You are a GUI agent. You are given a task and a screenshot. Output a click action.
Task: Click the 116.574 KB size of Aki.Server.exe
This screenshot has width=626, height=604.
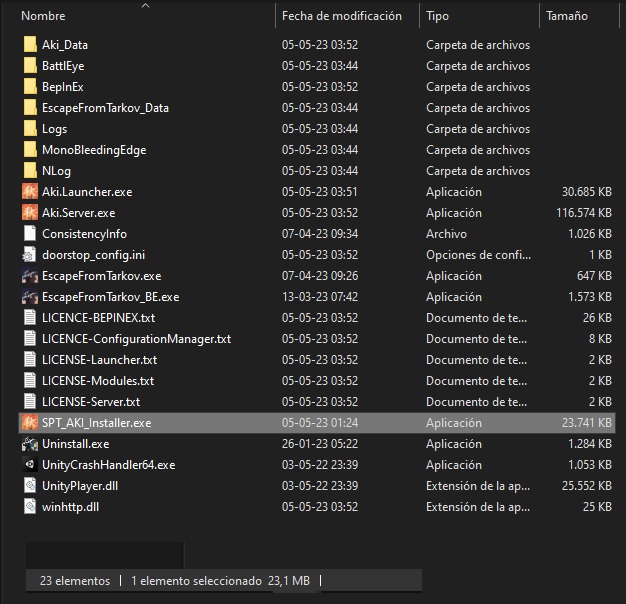(584, 213)
